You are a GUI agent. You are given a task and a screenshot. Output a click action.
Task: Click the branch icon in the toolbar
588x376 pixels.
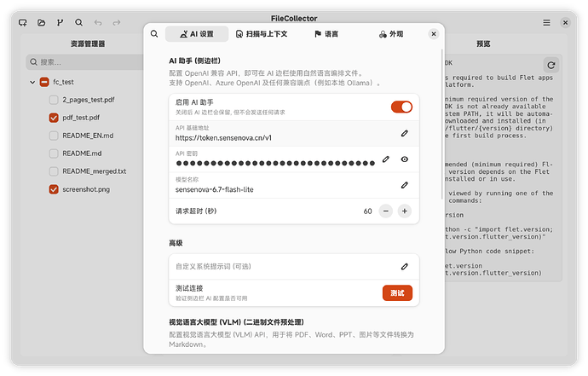(x=60, y=22)
